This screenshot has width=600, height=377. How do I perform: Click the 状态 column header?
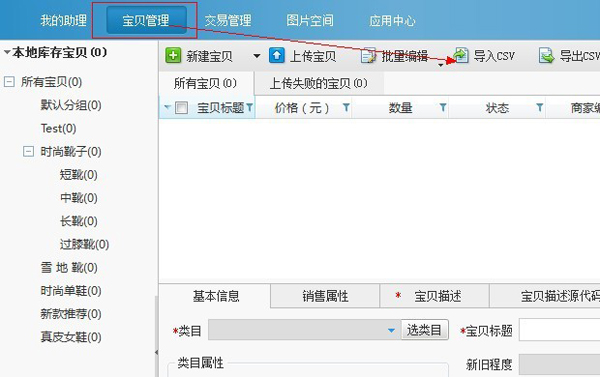[497, 108]
